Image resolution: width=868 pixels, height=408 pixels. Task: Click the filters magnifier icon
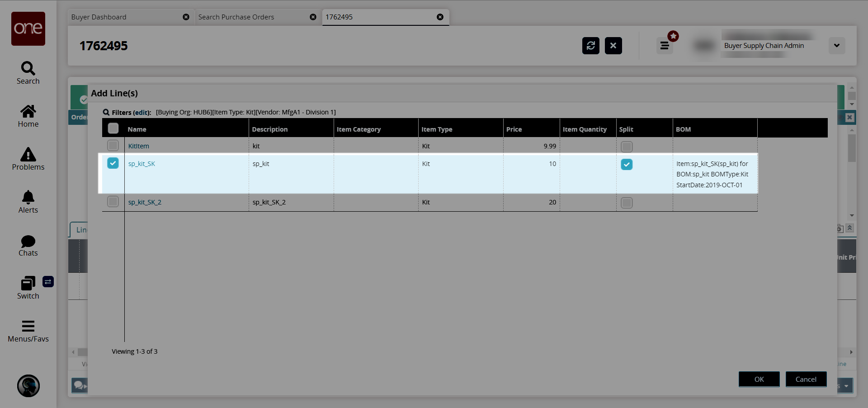point(106,112)
